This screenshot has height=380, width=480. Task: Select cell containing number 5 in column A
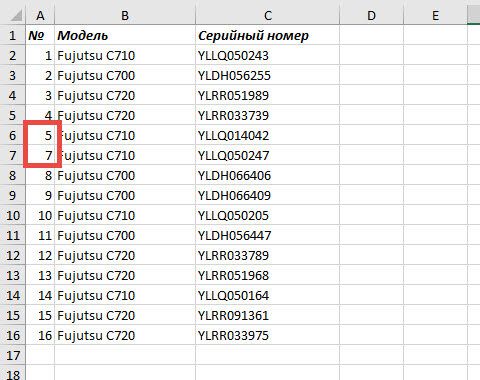[x=40, y=135]
